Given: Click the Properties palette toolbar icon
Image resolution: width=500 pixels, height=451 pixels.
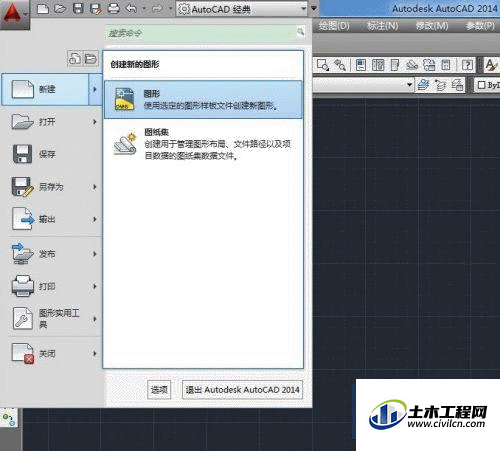Looking at the screenshot, I should point(361,65).
